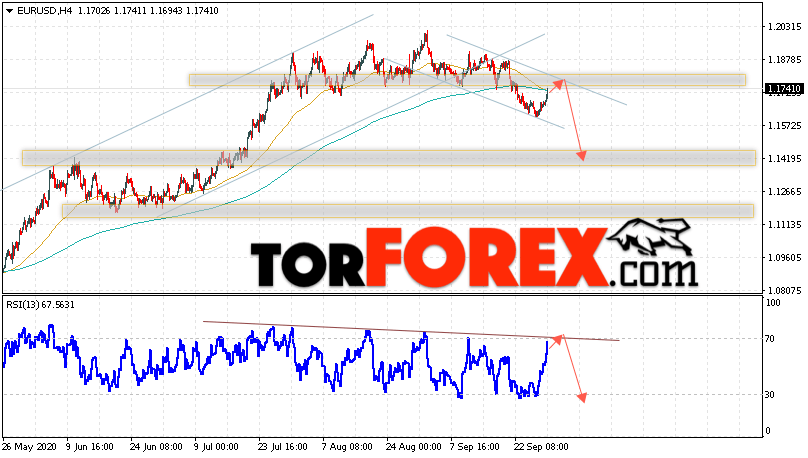Select the RSI(13) 67.5631 indicator label
This screenshot has width=808, height=458.
41,305
